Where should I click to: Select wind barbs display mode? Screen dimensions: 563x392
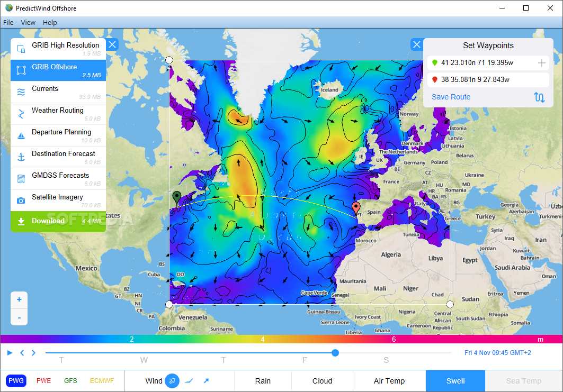click(189, 381)
